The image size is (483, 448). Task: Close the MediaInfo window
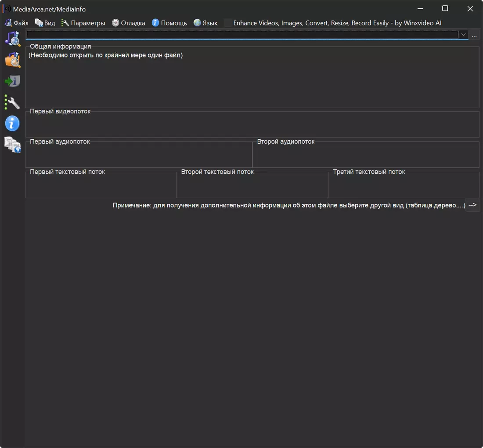470,9
